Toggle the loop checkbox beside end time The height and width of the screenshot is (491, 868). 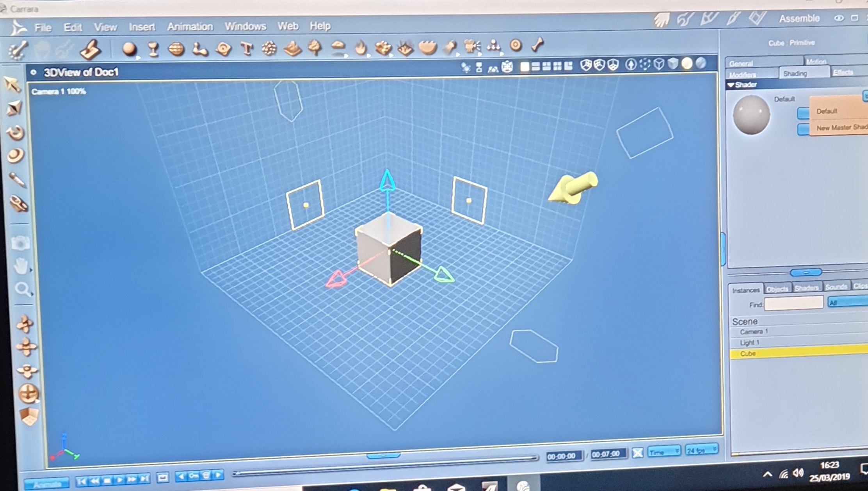pyautogui.click(x=637, y=453)
